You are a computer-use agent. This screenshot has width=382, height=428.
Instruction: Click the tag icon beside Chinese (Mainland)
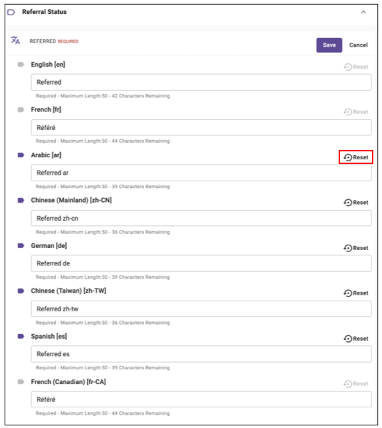[21, 200]
